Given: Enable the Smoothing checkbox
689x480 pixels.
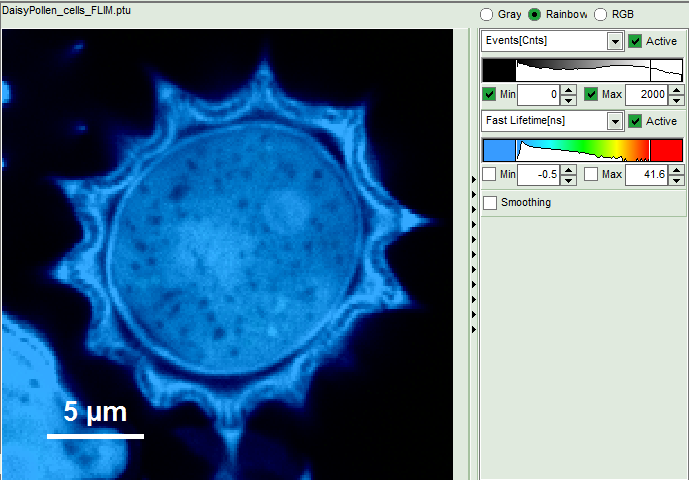Looking at the screenshot, I should click(490, 203).
